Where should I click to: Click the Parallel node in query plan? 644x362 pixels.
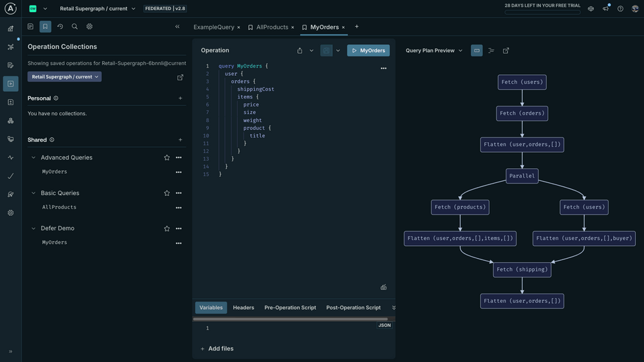(x=522, y=176)
